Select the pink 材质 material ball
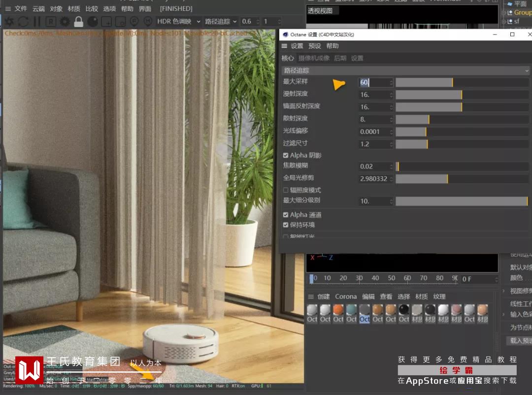This screenshot has height=395, width=532. pos(456,310)
